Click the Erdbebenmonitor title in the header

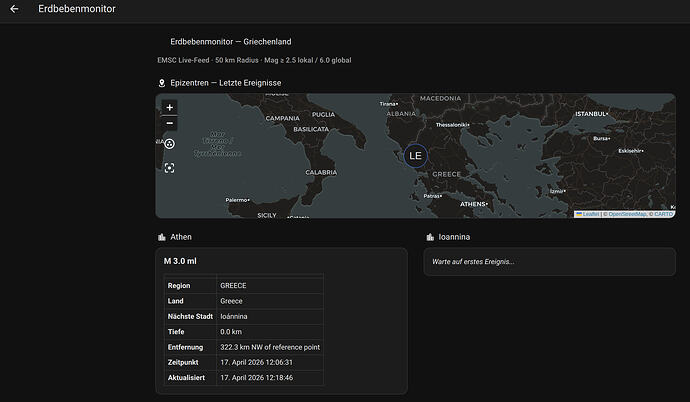pyautogui.click(x=77, y=9)
